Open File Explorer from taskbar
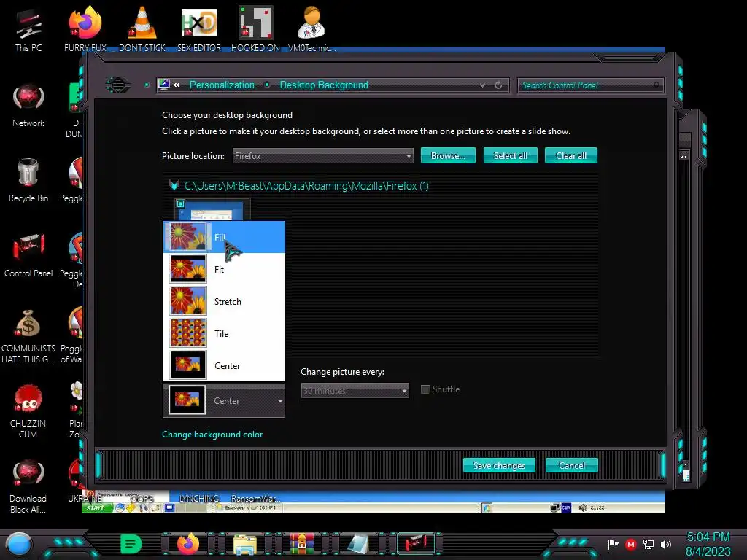 click(x=245, y=544)
